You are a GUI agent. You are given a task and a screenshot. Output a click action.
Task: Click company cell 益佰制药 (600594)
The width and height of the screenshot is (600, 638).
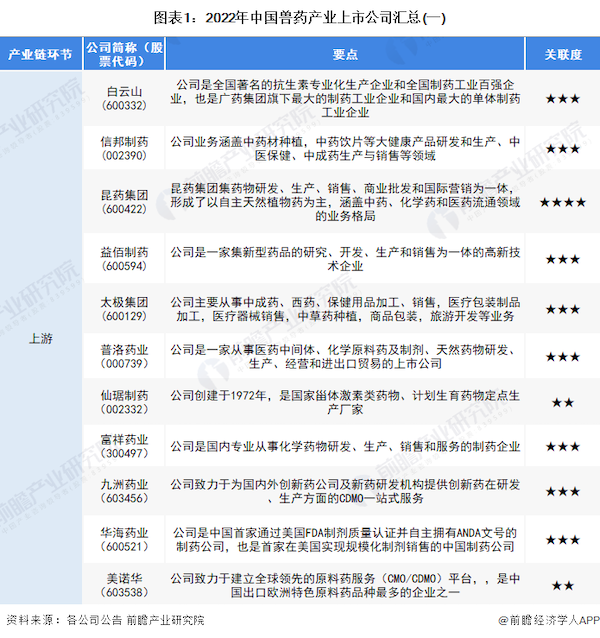tap(124, 259)
